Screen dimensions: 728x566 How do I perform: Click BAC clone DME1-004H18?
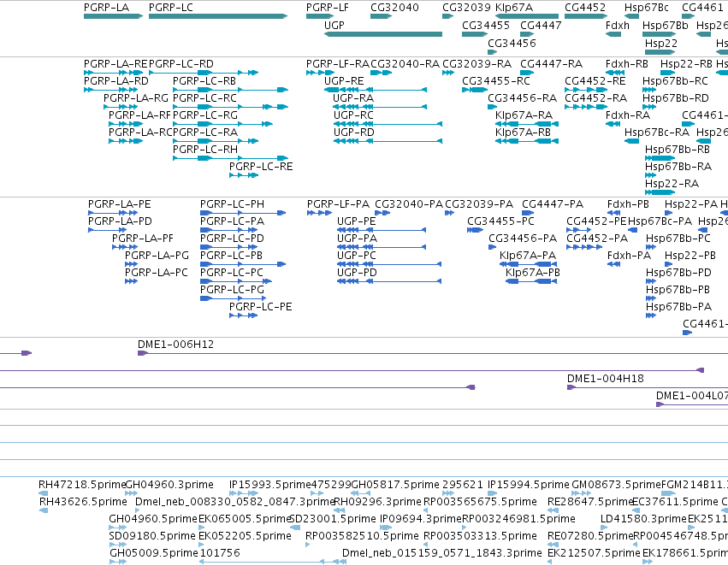(x=606, y=379)
